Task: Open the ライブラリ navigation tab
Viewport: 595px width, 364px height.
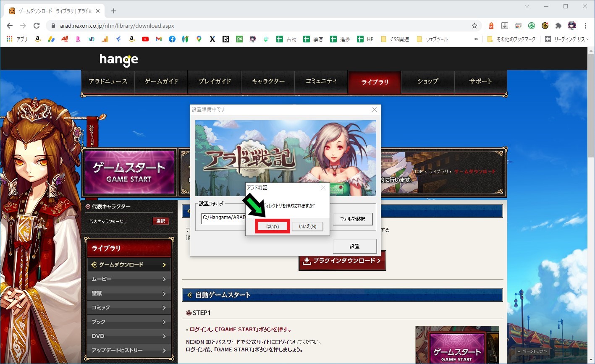Action: coord(375,82)
